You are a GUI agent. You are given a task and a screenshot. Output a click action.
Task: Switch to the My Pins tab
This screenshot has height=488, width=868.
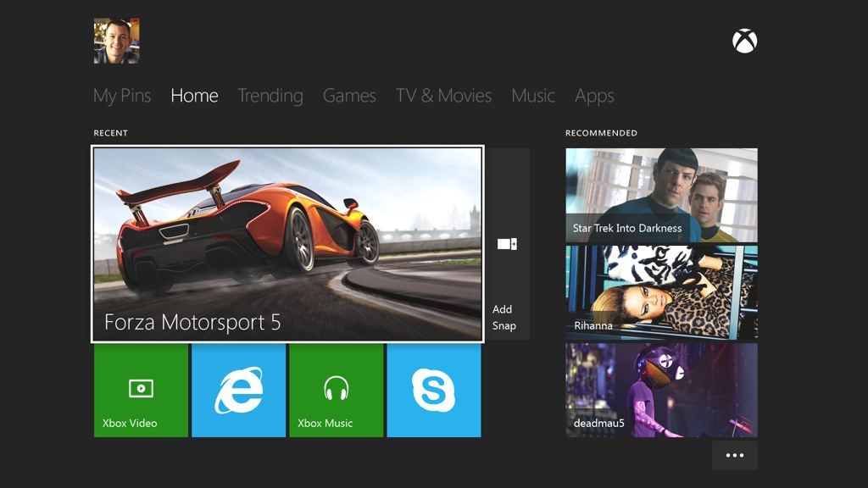122,96
